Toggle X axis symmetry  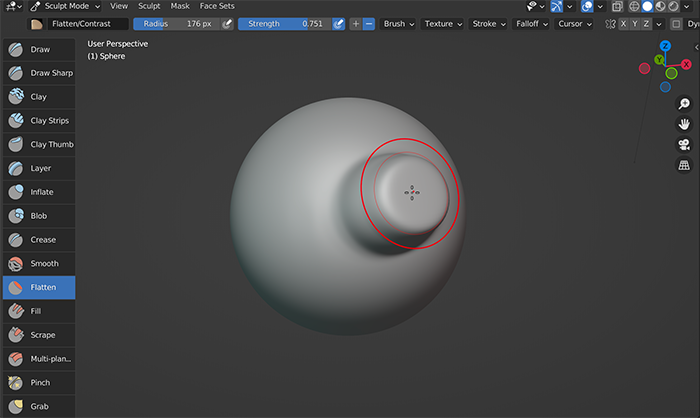(x=623, y=24)
